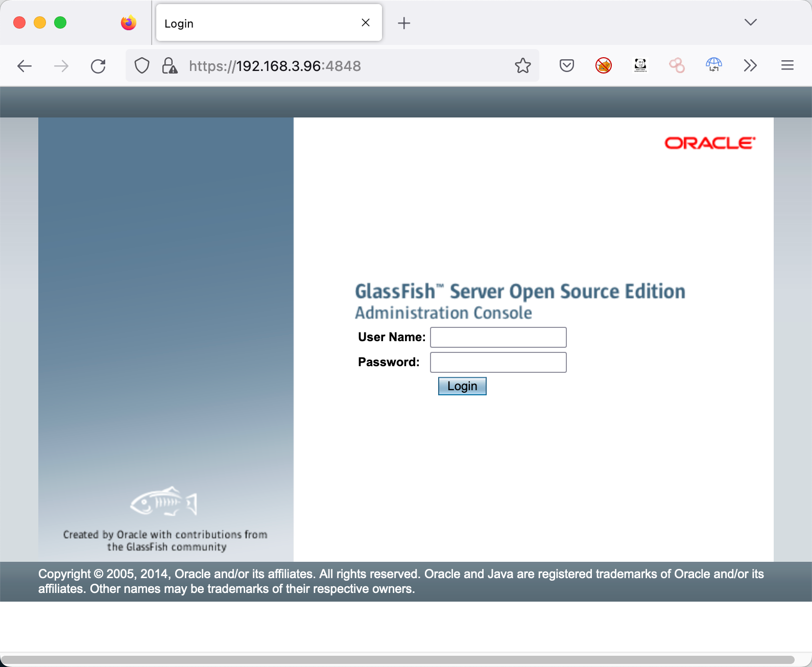The image size is (812, 667).
Task: Close the Login tab
Action: [x=366, y=22]
